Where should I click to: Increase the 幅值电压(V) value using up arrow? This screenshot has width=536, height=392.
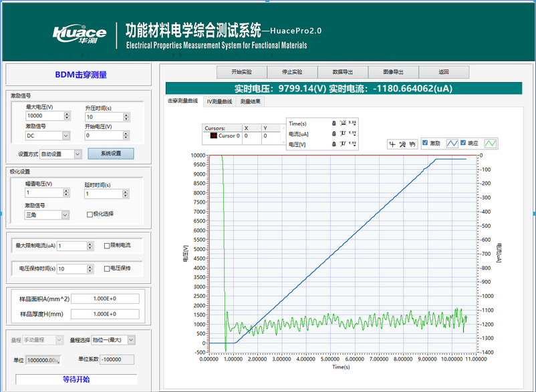tap(66, 190)
